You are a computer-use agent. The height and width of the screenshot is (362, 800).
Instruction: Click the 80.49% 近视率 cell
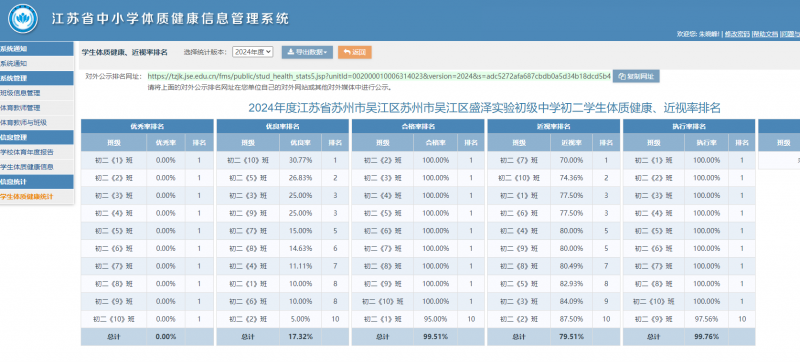571,266
